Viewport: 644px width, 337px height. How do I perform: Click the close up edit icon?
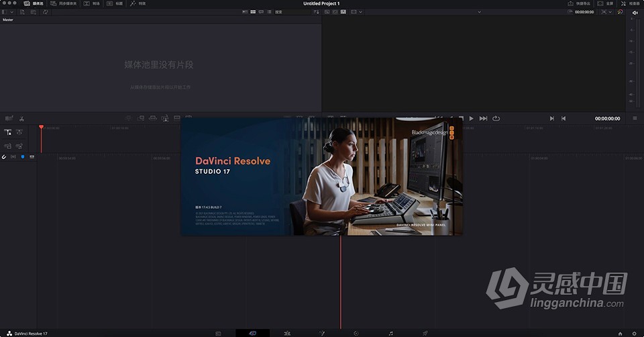click(x=165, y=118)
